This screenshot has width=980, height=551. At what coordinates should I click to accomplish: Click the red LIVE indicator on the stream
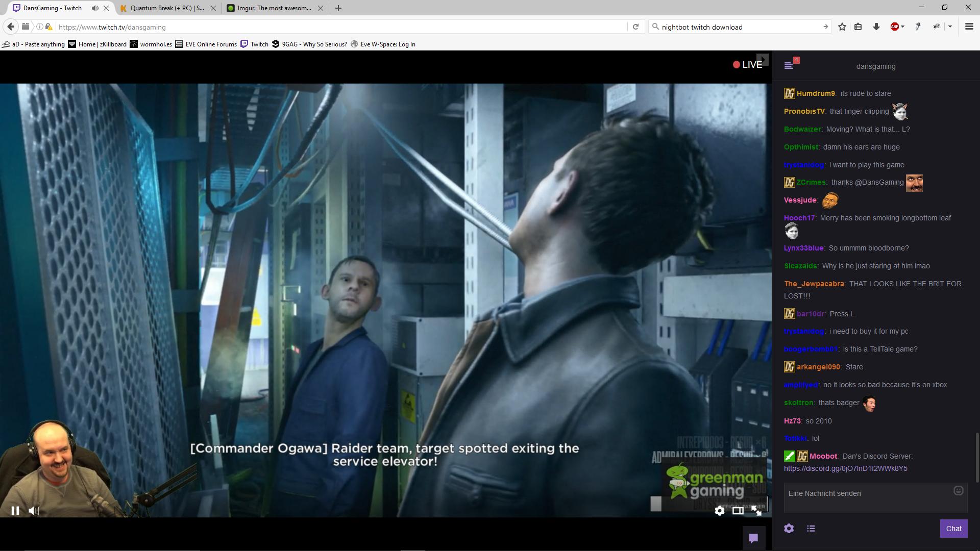pos(748,65)
